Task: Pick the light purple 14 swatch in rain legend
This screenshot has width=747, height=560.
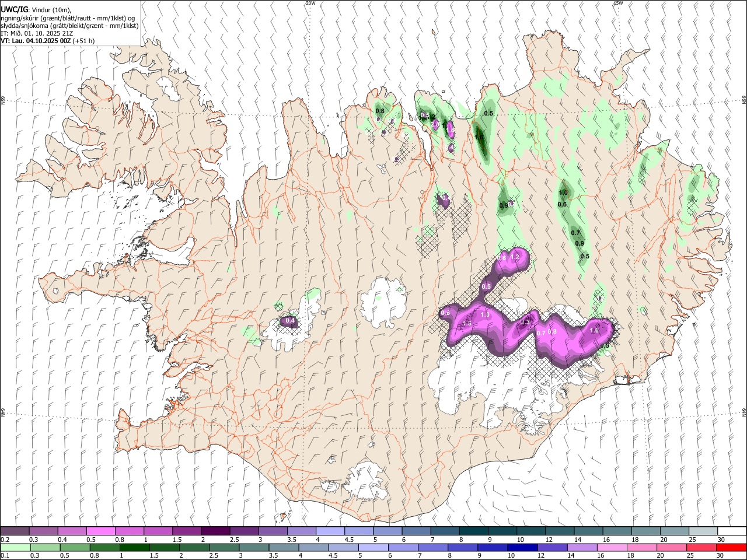Action: point(582,547)
